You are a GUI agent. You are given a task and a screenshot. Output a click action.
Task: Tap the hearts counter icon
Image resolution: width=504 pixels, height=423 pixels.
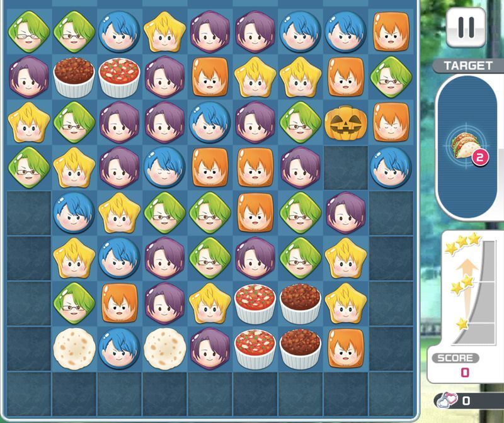tap(447, 400)
